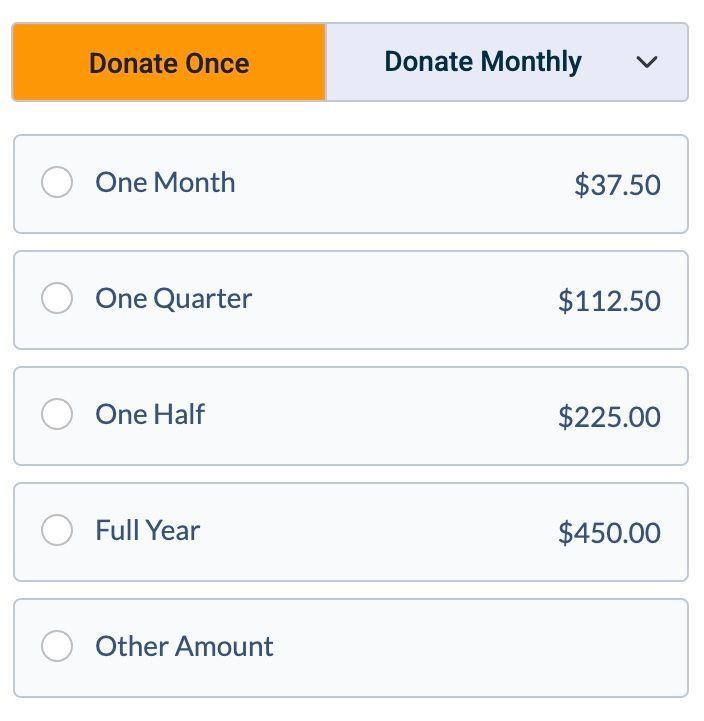
Task: Expand the Donate Monthly chevron dropdown
Action: [x=647, y=62]
